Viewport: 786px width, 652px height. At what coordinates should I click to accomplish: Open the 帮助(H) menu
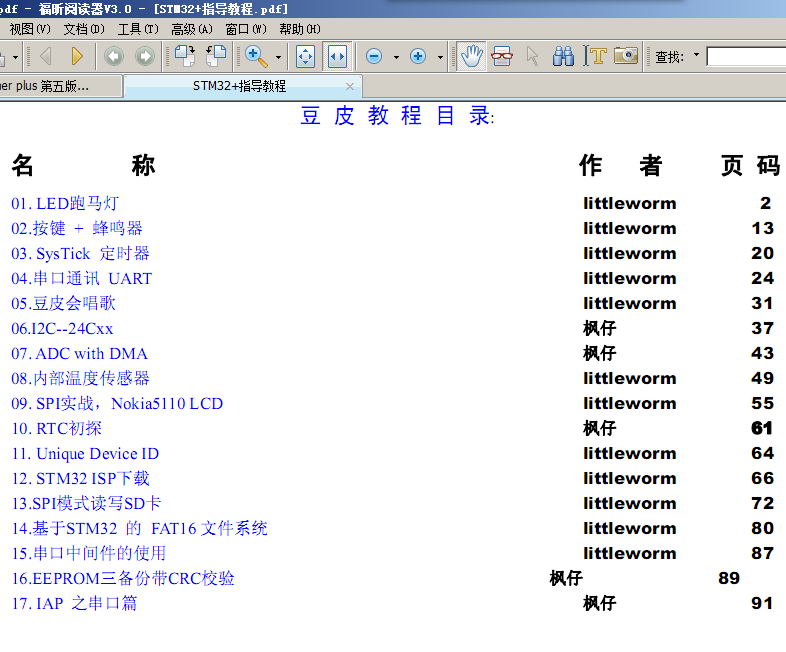(300, 29)
